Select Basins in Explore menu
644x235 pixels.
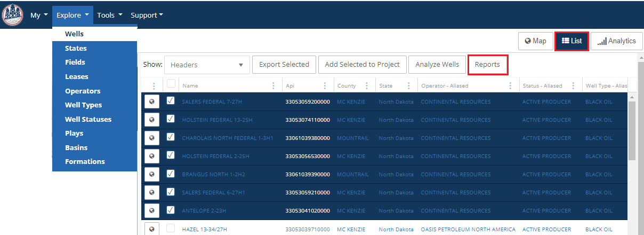pyautogui.click(x=94, y=147)
